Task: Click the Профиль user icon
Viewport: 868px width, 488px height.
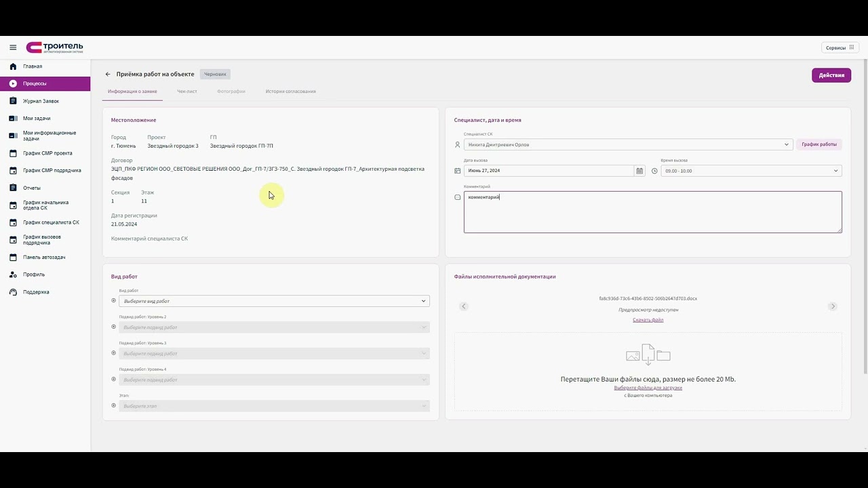Action: point(13,274)
